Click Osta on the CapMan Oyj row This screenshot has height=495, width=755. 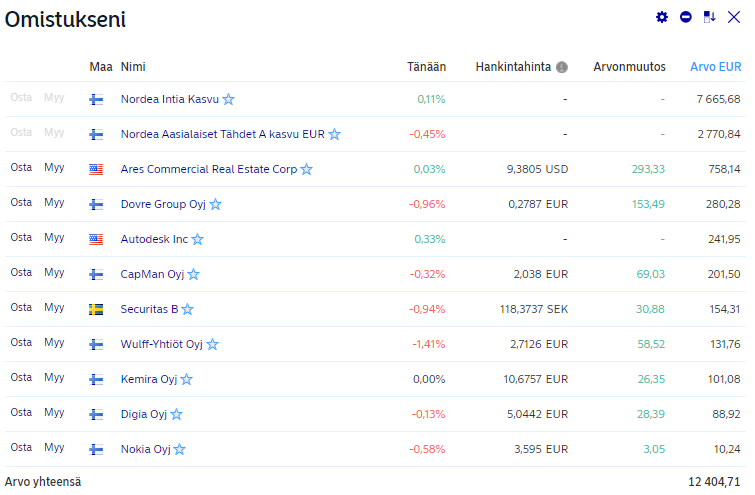tap(21, 273)
